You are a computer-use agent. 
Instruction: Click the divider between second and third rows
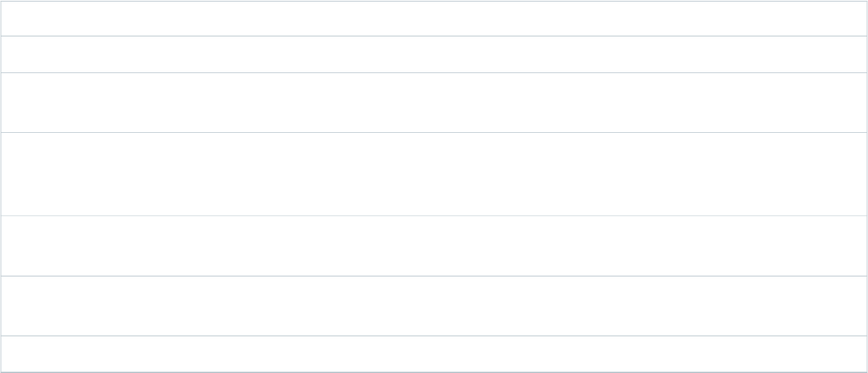[x=434, y=72]
